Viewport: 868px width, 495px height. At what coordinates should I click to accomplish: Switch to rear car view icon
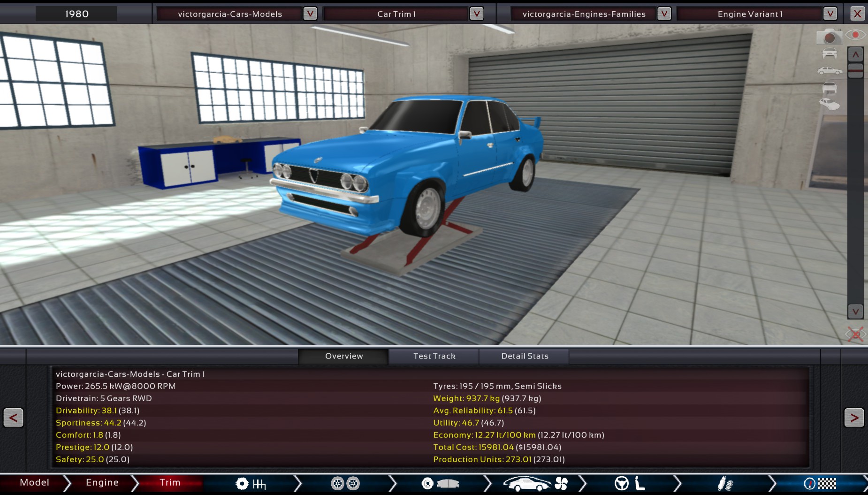(830, 88)
